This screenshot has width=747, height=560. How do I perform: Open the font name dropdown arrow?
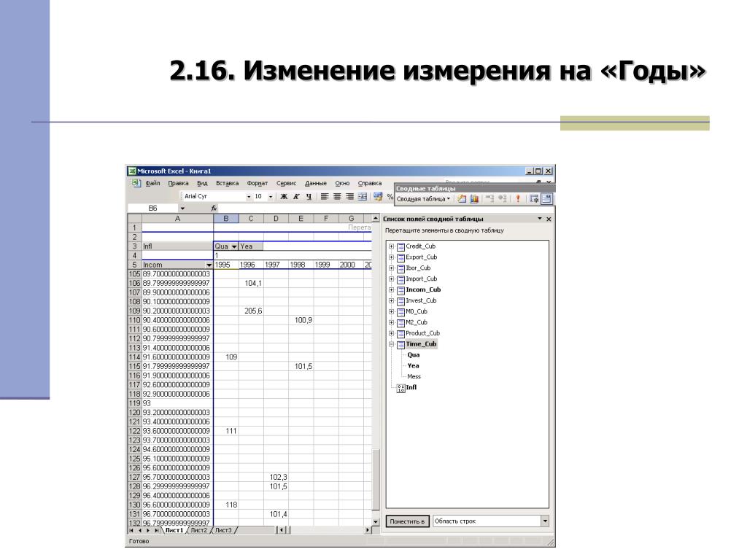[x=248, y=197]
